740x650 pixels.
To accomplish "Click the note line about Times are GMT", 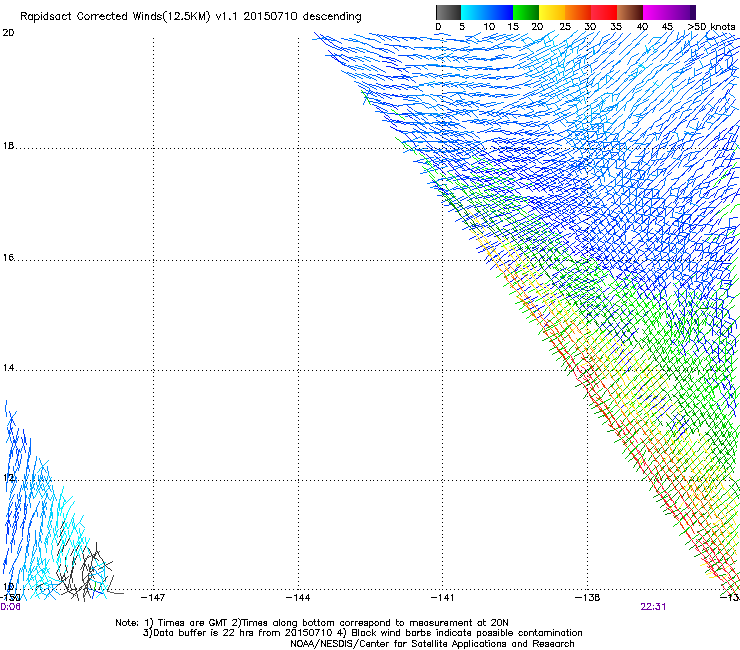I will pos(312,623).
